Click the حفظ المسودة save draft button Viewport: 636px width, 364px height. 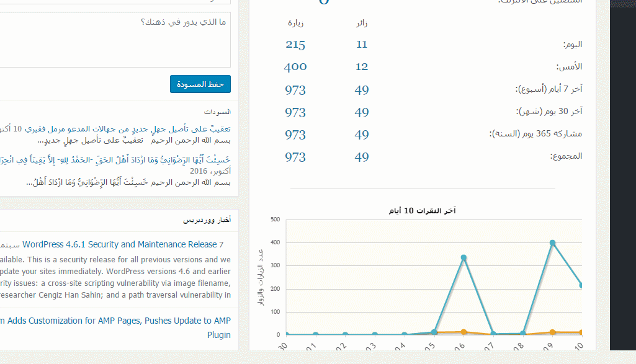click(200, 84)
